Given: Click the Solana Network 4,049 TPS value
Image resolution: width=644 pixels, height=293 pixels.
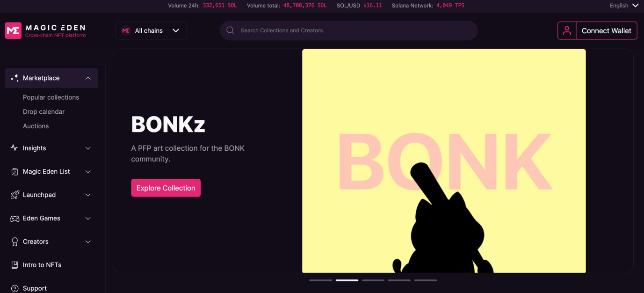Looking at the screenshot, I should [x=450, y=6].
